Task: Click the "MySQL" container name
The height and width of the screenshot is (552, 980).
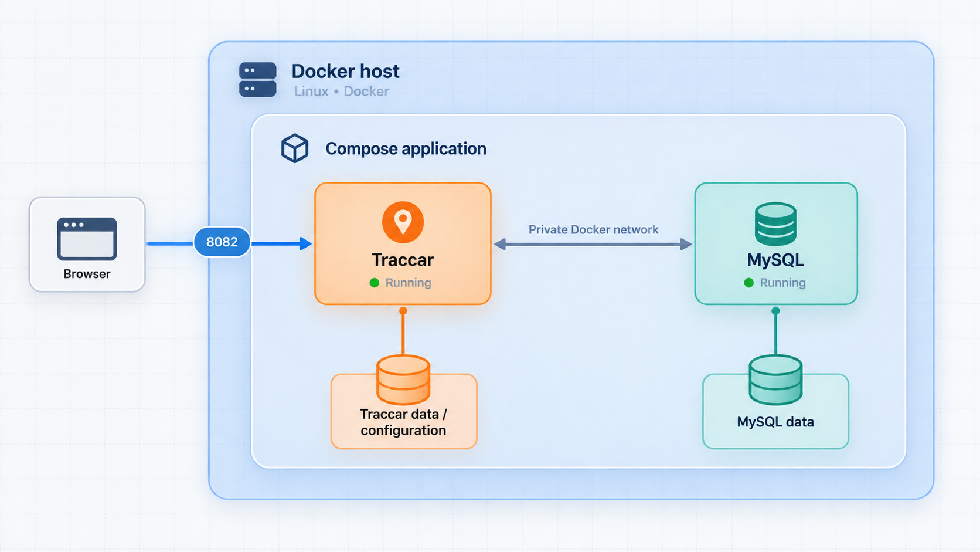Action: coord(775,260)
